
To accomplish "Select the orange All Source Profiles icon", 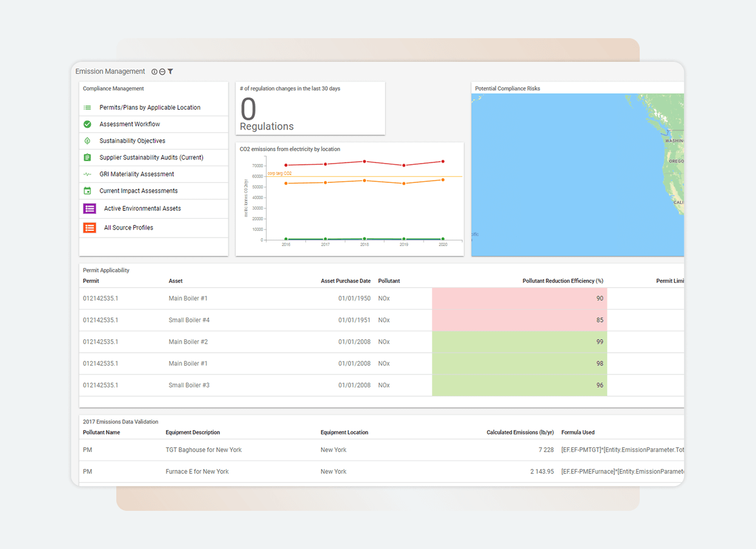I will point(89,227).
